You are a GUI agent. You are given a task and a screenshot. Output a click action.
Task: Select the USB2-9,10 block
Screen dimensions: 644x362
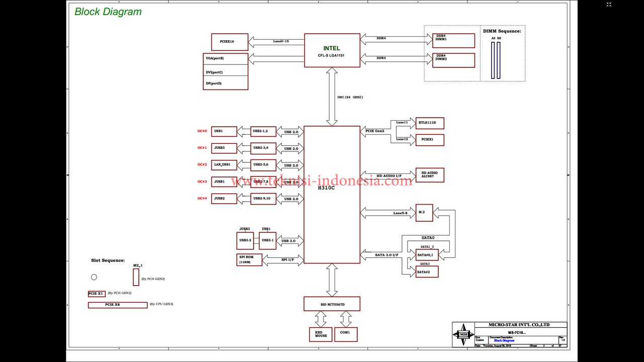click(263, 199)
